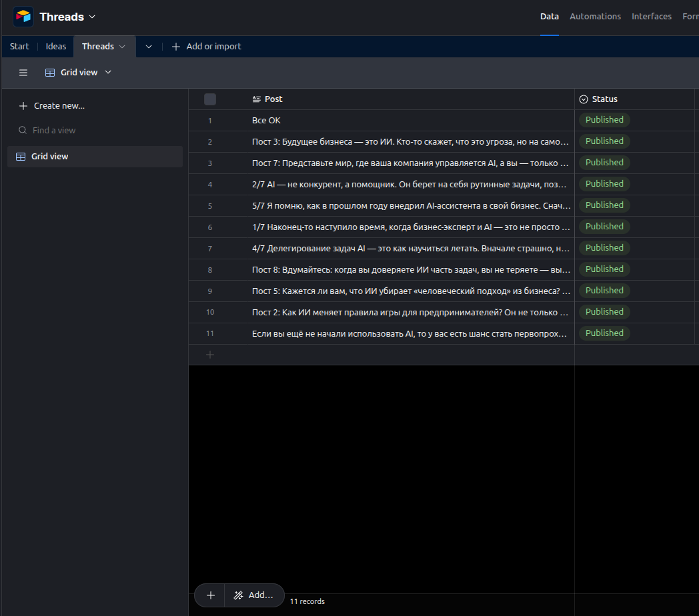Open the Grid view options dropdown arrow
Screen dimensions: 699x616
pos(108,72)
